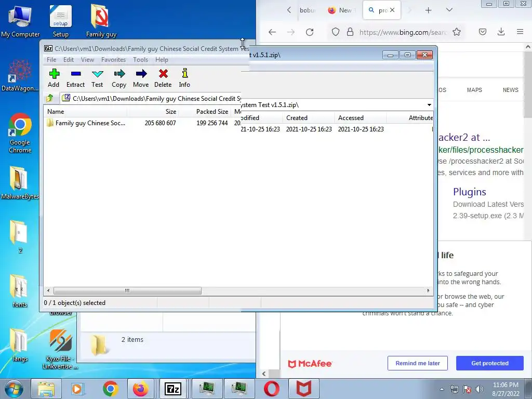
Task: Open the View menu in 7-Zip
Action: pyautogui.click(x=87, y=60)
